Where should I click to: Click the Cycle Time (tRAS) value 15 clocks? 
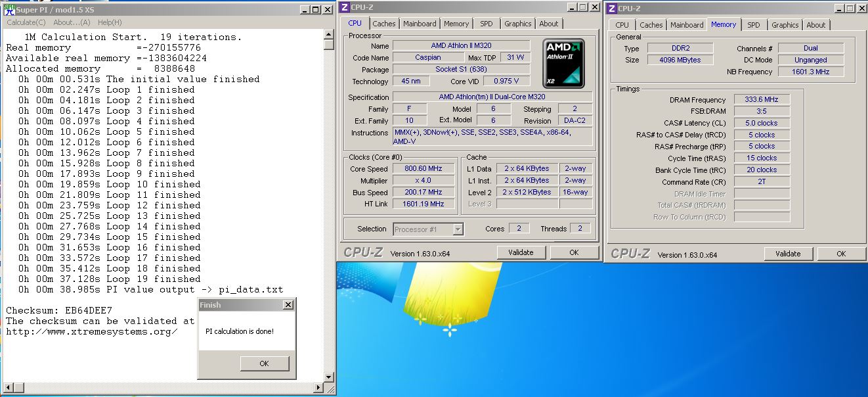pyautogui.click(x=762, y=158)
